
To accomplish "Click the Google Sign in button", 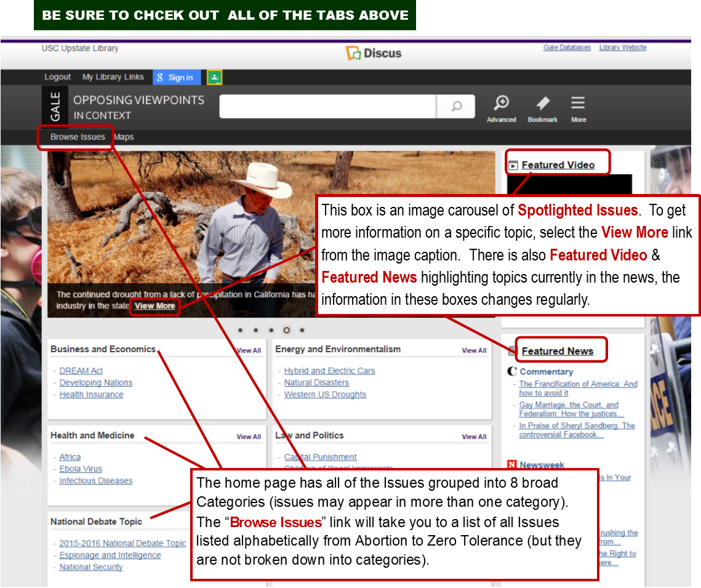I will [x=177, y=78].
